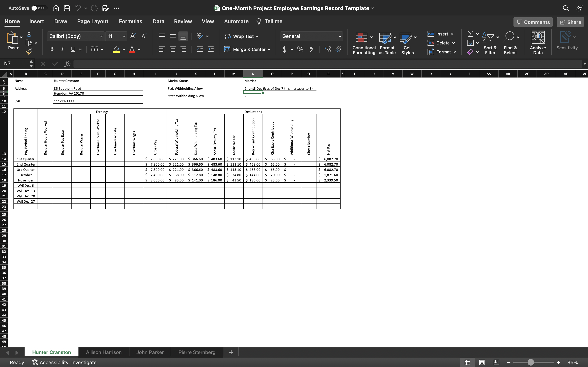The image size is (588, 367).
Task: Toggle Bold formatting on cell
Action: [52, 50]
